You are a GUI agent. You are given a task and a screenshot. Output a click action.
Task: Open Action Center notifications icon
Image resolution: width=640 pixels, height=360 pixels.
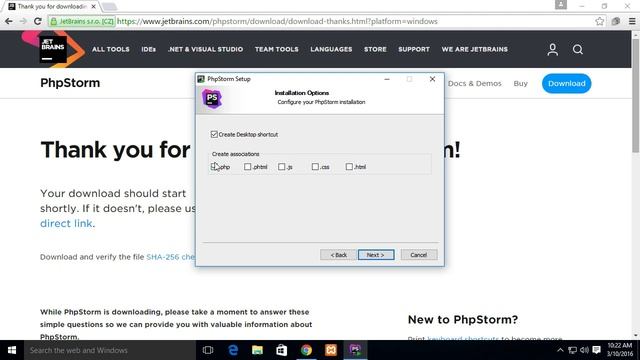pos(596,350)
